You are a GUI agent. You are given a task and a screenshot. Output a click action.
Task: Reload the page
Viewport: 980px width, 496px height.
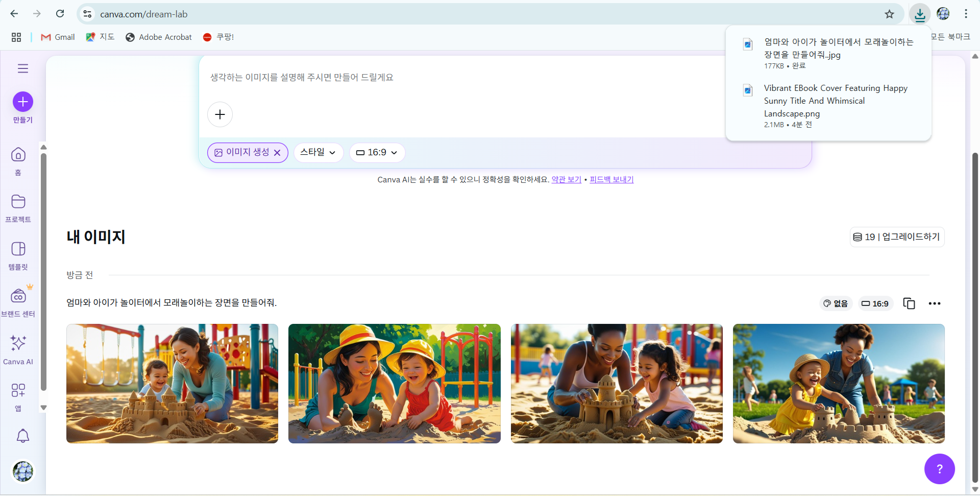(x=60, y=14)
